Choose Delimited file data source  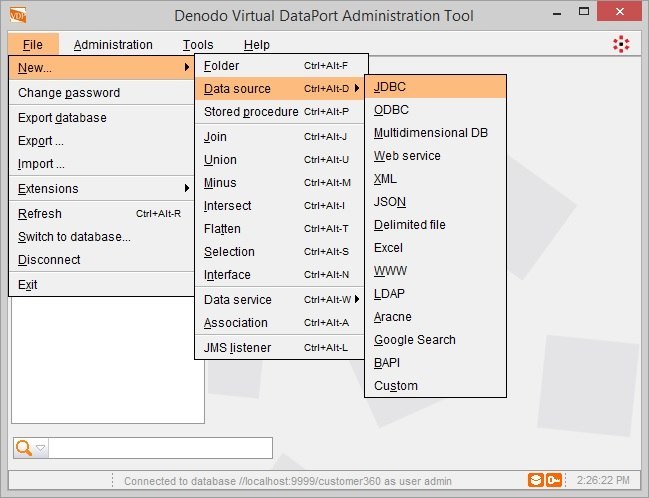pyautogui.click(x=435, y=225)
